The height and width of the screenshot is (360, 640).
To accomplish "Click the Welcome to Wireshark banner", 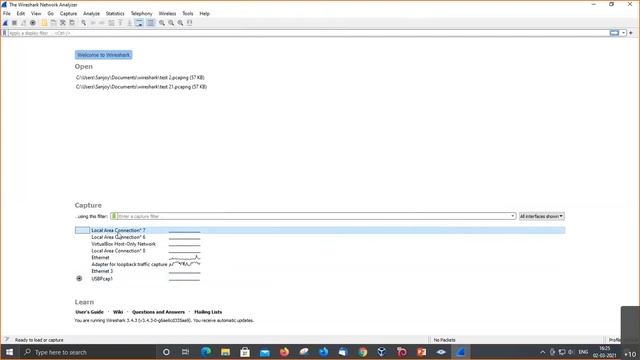I will (104, 55).
